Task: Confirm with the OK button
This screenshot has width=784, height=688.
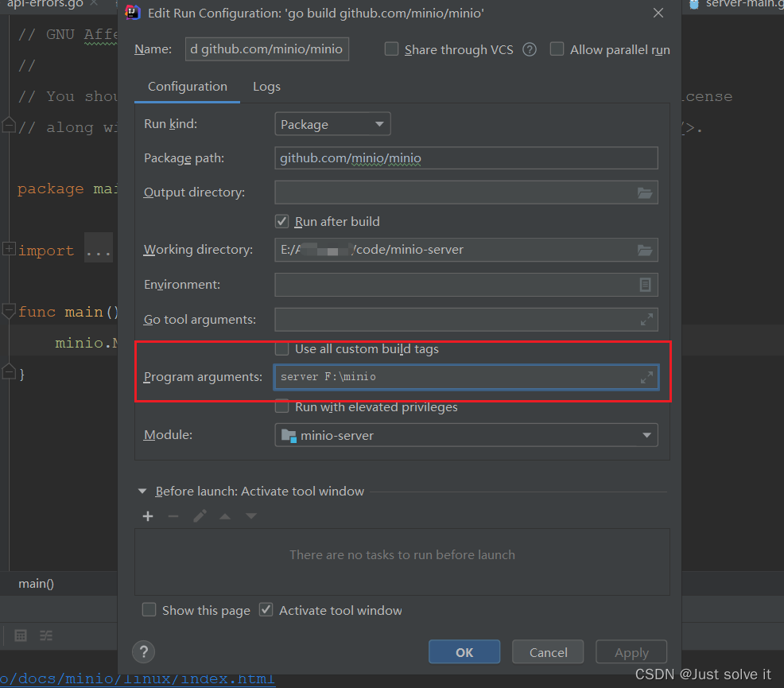Action: point(464,652)
